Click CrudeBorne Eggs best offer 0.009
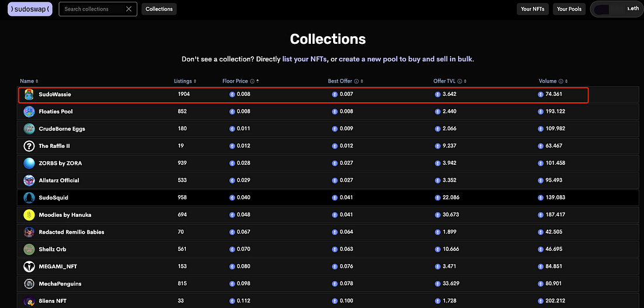The image size is (644, 308). [346, 129]
